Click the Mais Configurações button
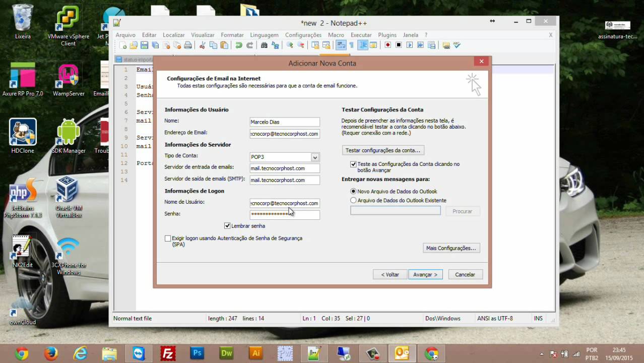This screenshot has height=363, width=644. click(451, 248)
